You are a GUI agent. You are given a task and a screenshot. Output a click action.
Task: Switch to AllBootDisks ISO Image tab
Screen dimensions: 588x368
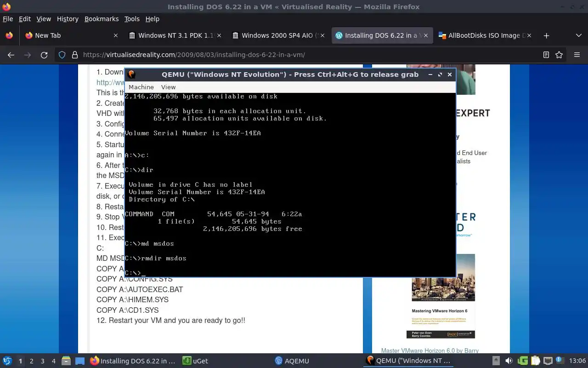point(485,35)
